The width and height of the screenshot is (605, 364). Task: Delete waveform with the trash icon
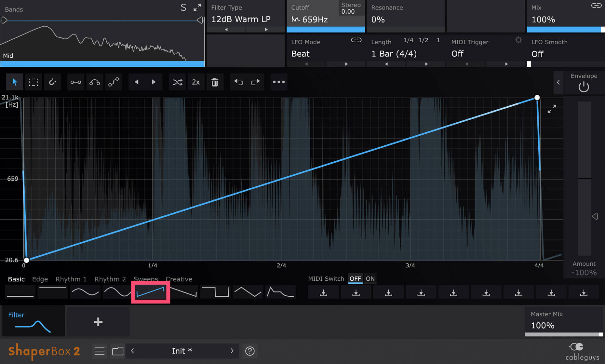tap(215, 82)
